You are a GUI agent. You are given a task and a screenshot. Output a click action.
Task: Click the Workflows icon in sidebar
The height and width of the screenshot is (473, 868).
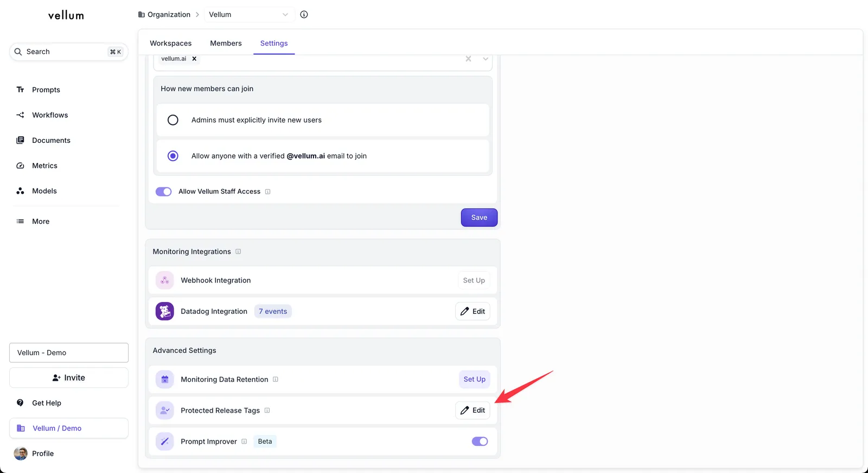(20, 115)
